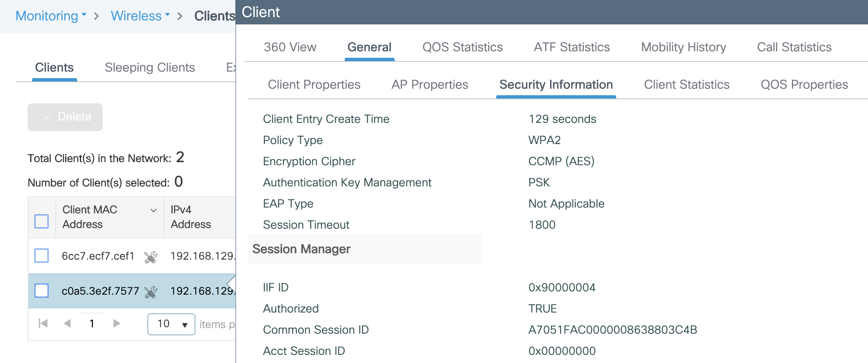This screenshot has width=868, height=363.
Task: Expand Client MAC Address column menu
Action: [153, 210]
